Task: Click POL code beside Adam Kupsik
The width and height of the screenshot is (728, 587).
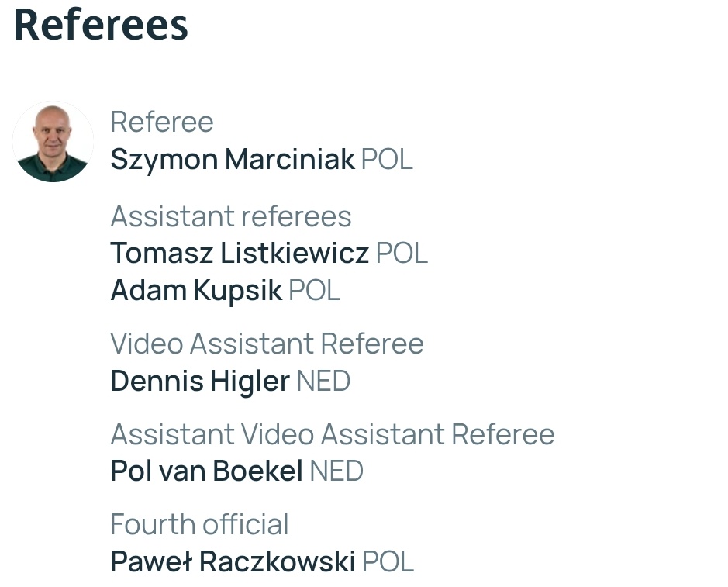Action: (314, 291)
